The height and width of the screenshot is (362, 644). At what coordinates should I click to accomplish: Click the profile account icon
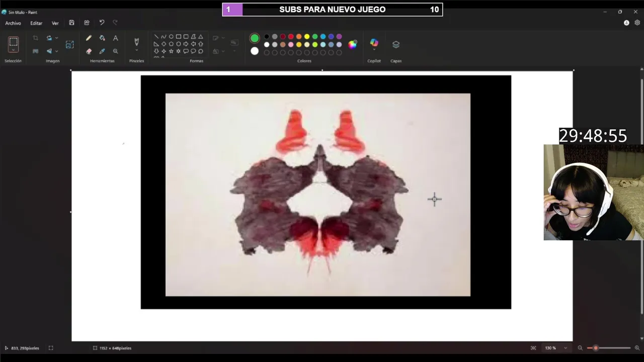(x=626, y=23)
